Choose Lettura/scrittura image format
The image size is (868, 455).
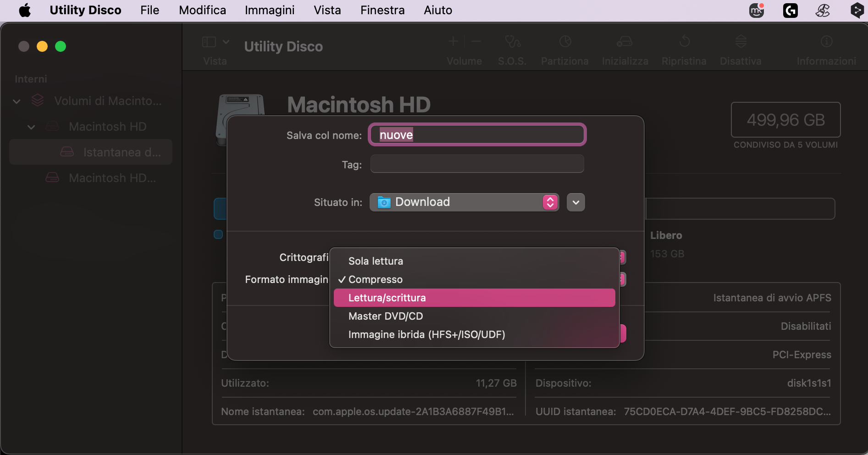[x=475, y=298]
